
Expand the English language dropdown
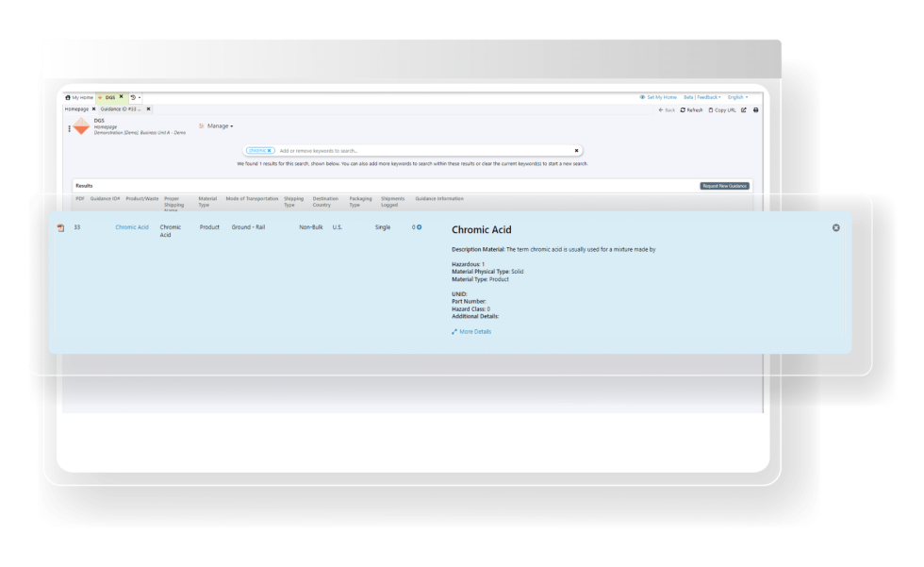(738, 97)
